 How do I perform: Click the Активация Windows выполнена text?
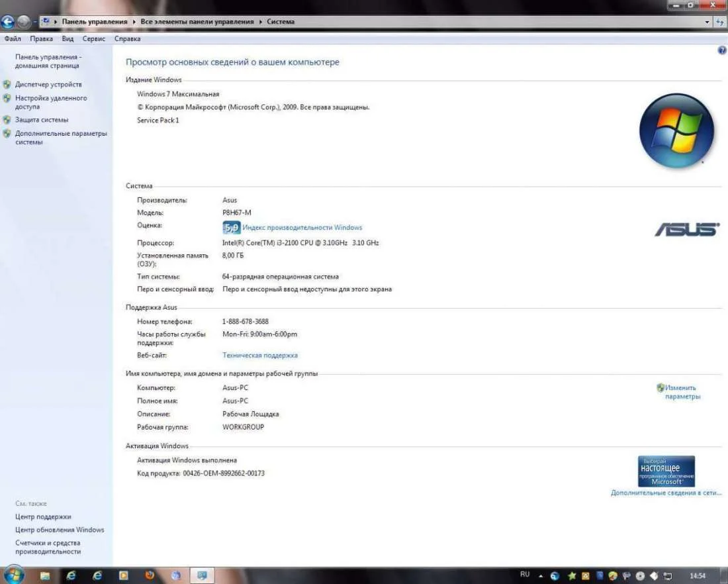coord(187,460)
